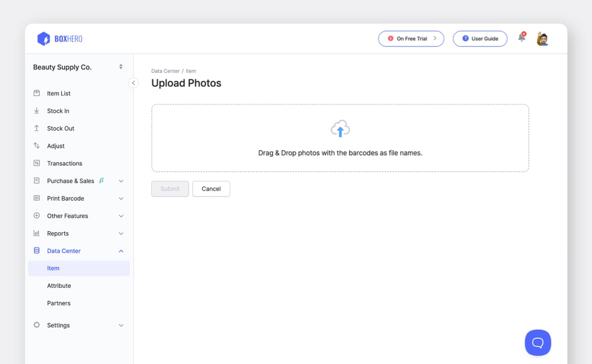
Task: Click the Cancel button
Action: (211, 188)
